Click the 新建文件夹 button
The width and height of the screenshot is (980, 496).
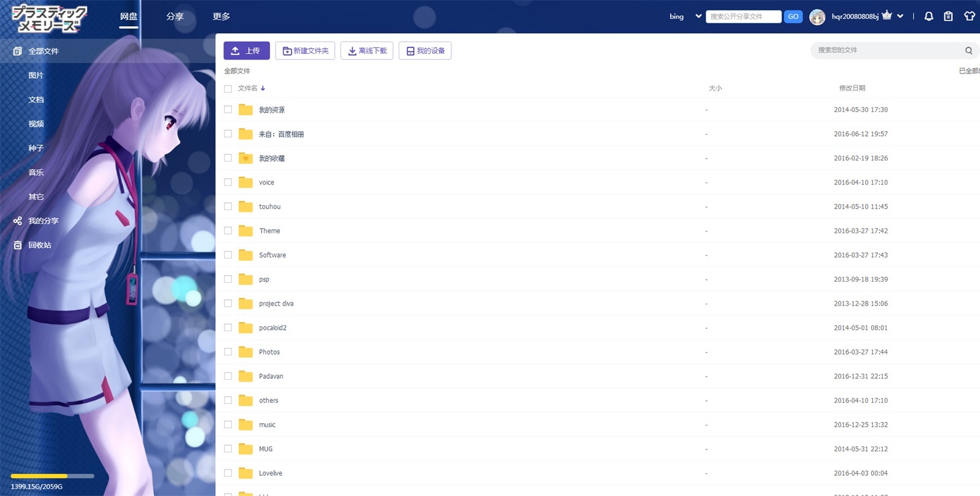pyautogui.click(x=305, y=51)
